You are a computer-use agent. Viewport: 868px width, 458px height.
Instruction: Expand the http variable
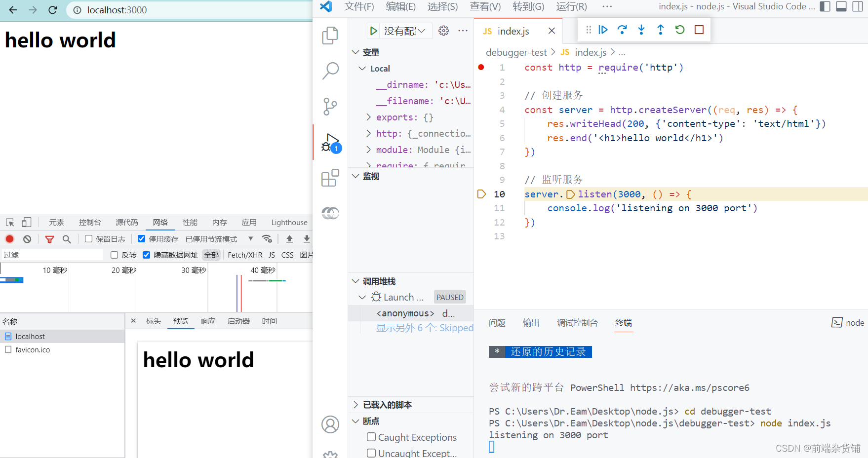(368, 133)
